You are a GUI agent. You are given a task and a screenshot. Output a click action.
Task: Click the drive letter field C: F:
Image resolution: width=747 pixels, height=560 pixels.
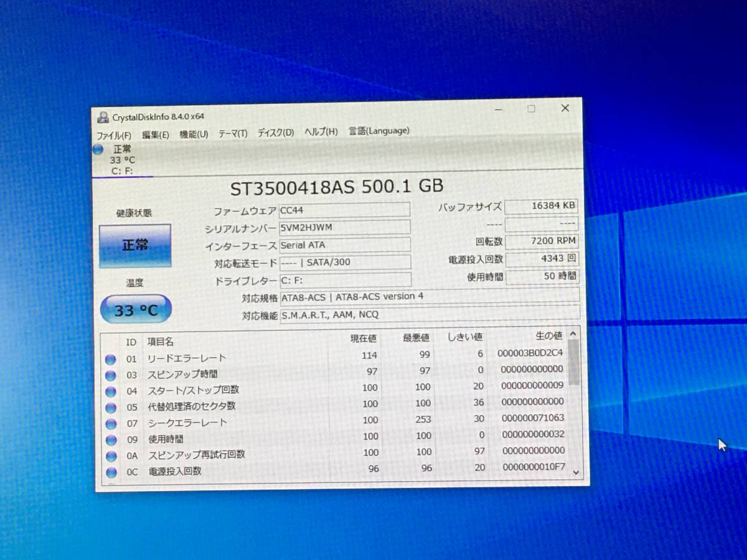pos(345,279)
